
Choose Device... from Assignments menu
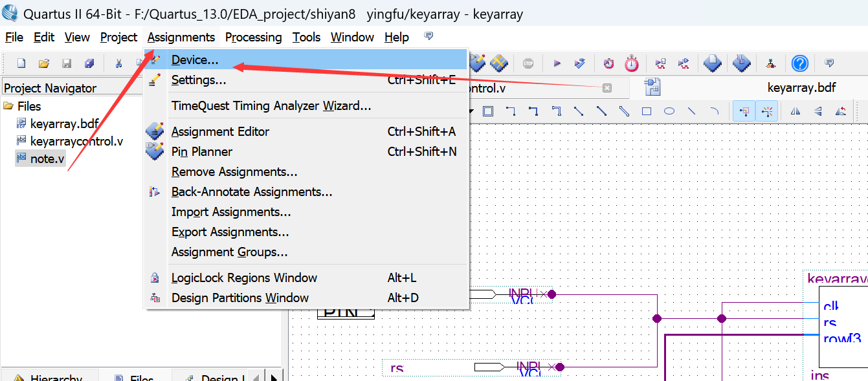coord(306,60)
